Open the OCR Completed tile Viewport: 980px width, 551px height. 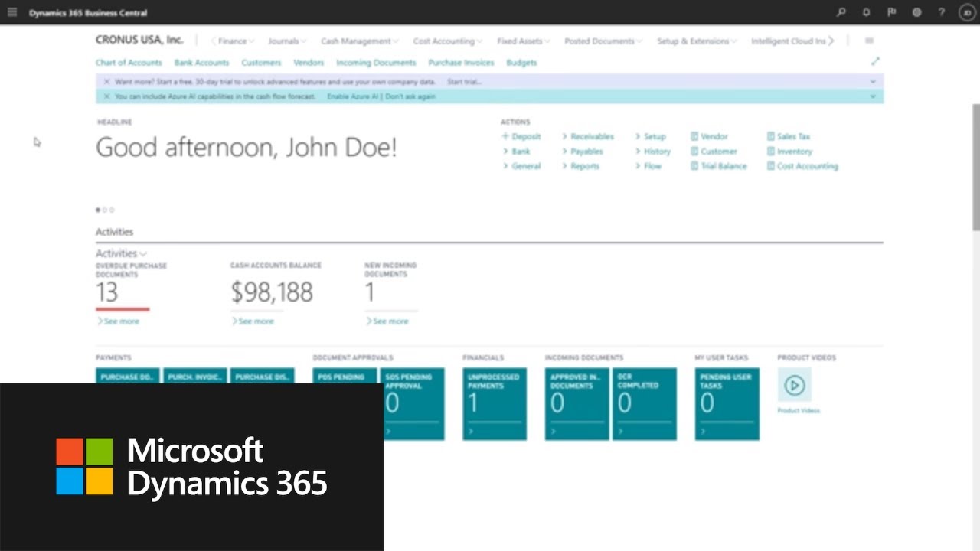click(645, 404)
